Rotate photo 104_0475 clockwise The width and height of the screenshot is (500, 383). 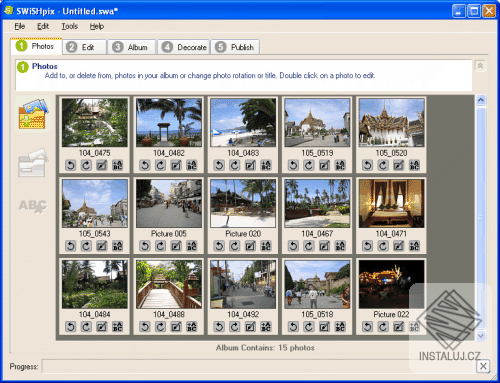[86, 165]
